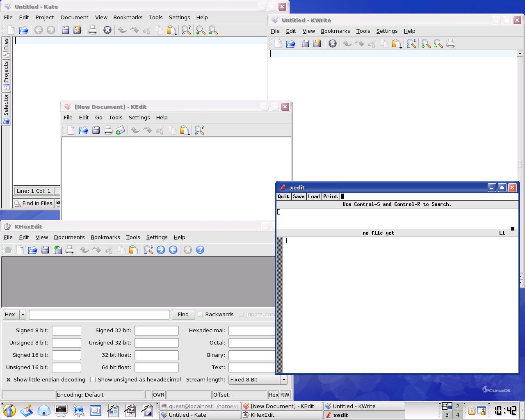Enable Show unsigned as hexadecimal checkbox

coord(93,380)
